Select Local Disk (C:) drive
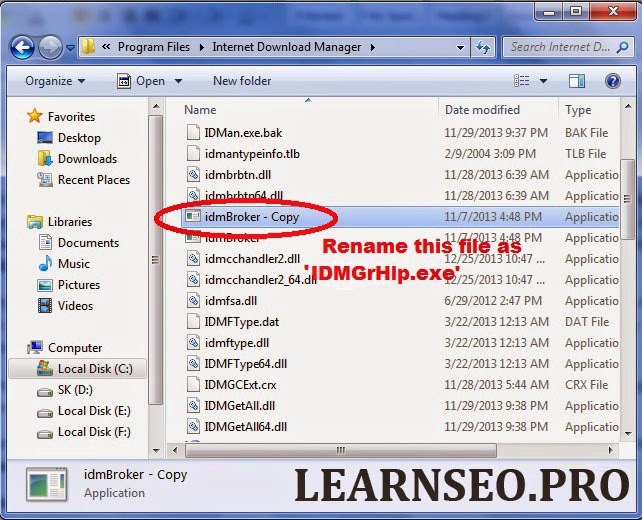The height and width of the screenshot is (520, 642). coord(77,369)
